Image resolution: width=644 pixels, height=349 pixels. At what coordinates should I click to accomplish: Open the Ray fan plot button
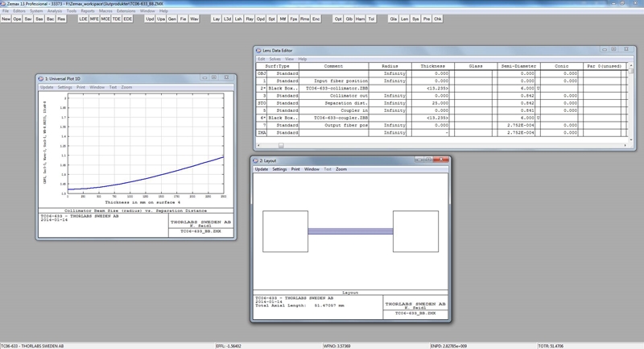250,19
